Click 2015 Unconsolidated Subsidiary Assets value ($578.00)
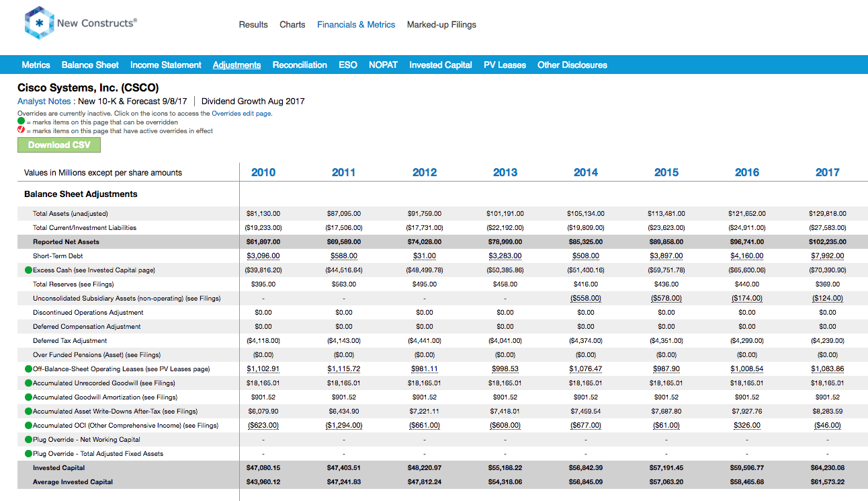Image resolution: width=868 pixels, height=501 pixels. (666, 299)
